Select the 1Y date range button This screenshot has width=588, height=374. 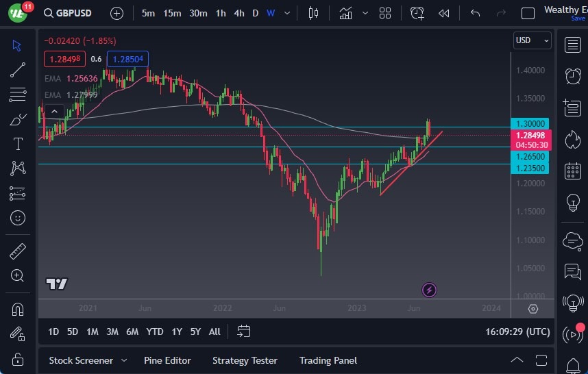[177, 332]
